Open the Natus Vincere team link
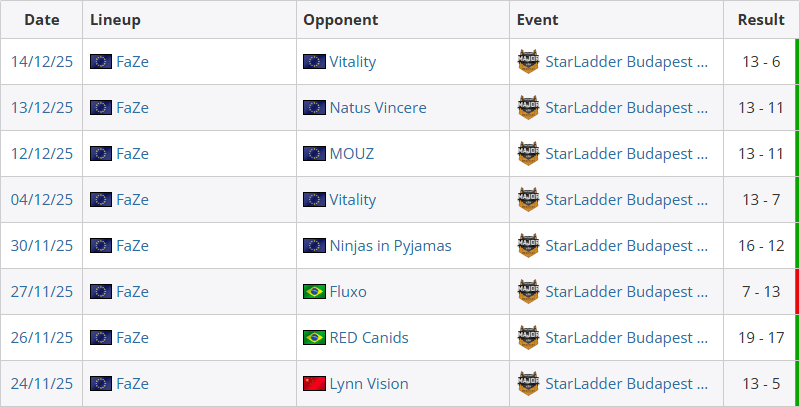The image size is (800, 407). tap(378, 108)
